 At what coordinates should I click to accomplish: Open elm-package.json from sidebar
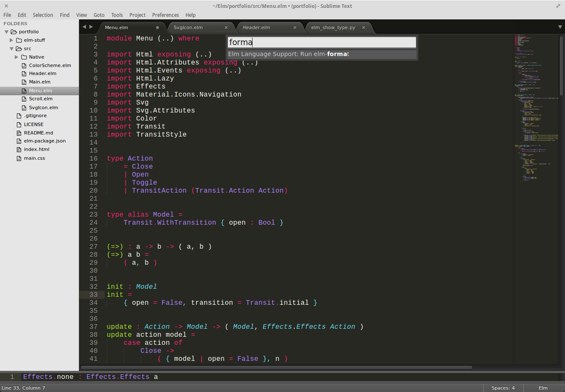tap(45, 141)
